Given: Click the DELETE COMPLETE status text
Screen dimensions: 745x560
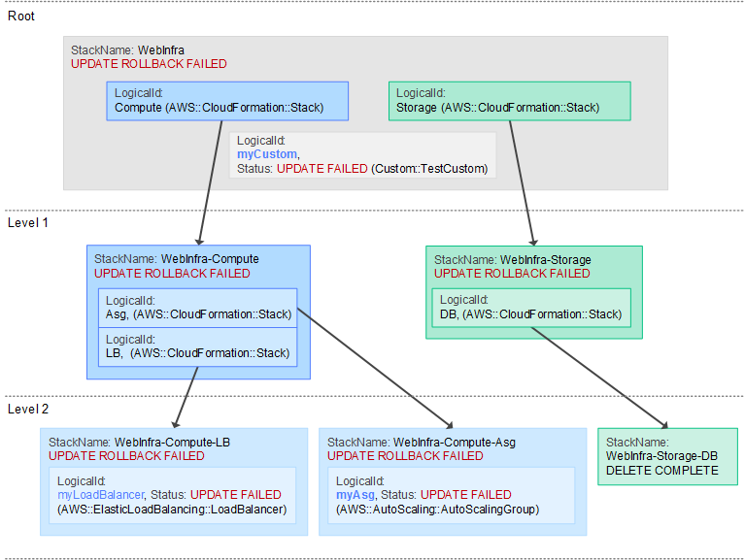Looking at the screenshot, I should [x=661, y=470].
